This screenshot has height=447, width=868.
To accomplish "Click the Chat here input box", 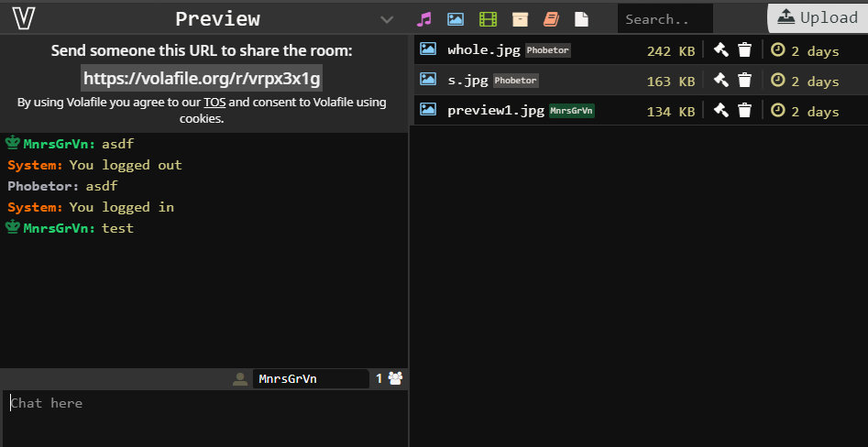I will point(203,418).
